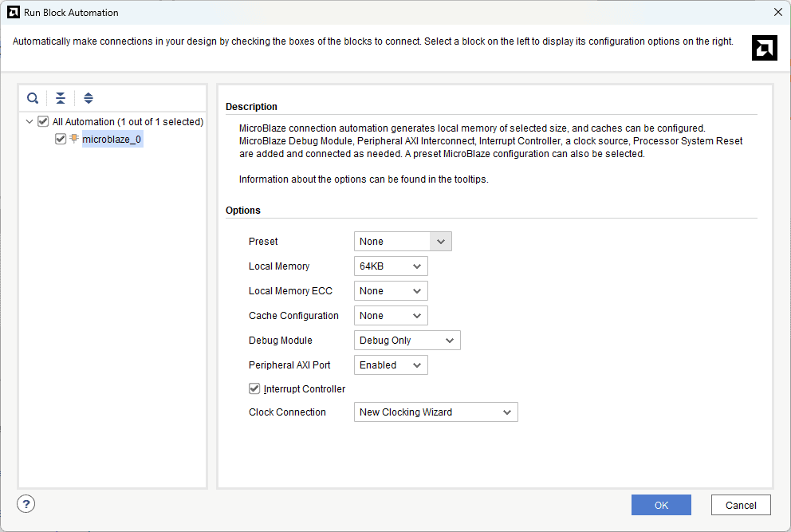Image resolution: width=791 pixels, height=532 pixels.
Task: Click the search icon in tree toolbar
Action: (33, 98)
